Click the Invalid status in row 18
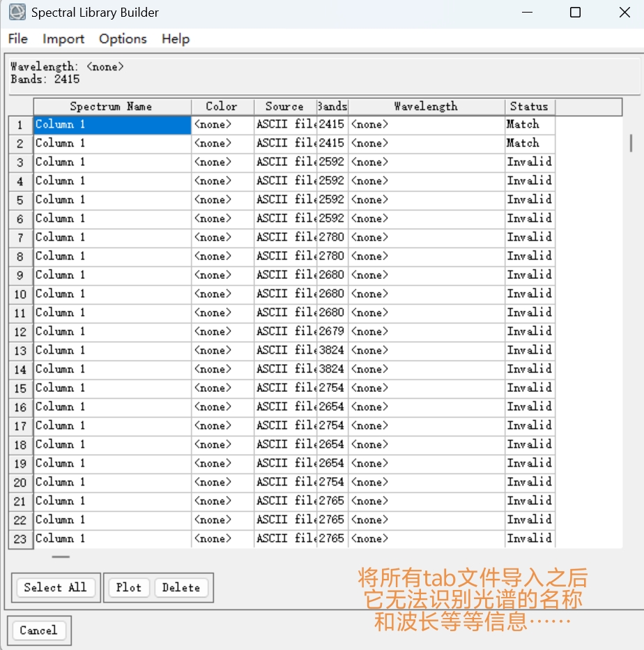Screen dimensions: 644x650 coord(530,444)
